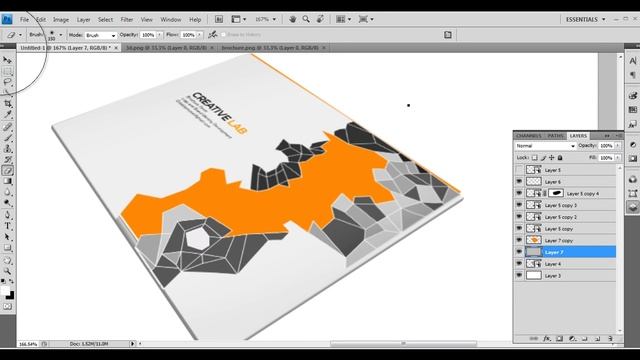640x360 pixels.
Task: Click the Zoom magnifier in the application bar
Action: coord(306,19)
